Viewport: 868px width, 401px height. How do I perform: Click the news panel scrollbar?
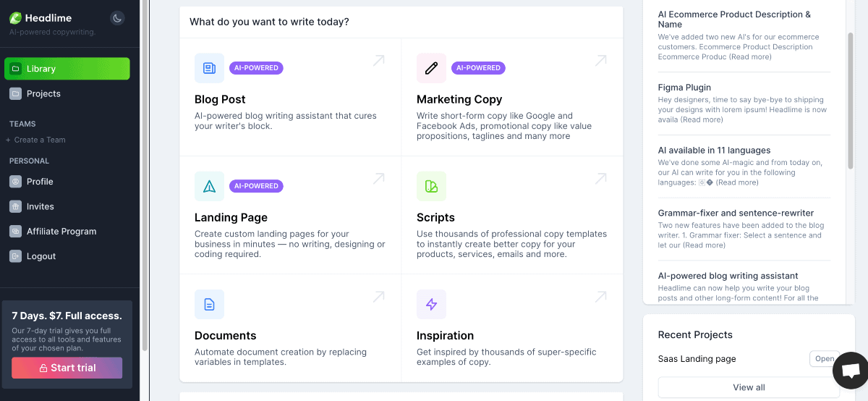[851, 101]
